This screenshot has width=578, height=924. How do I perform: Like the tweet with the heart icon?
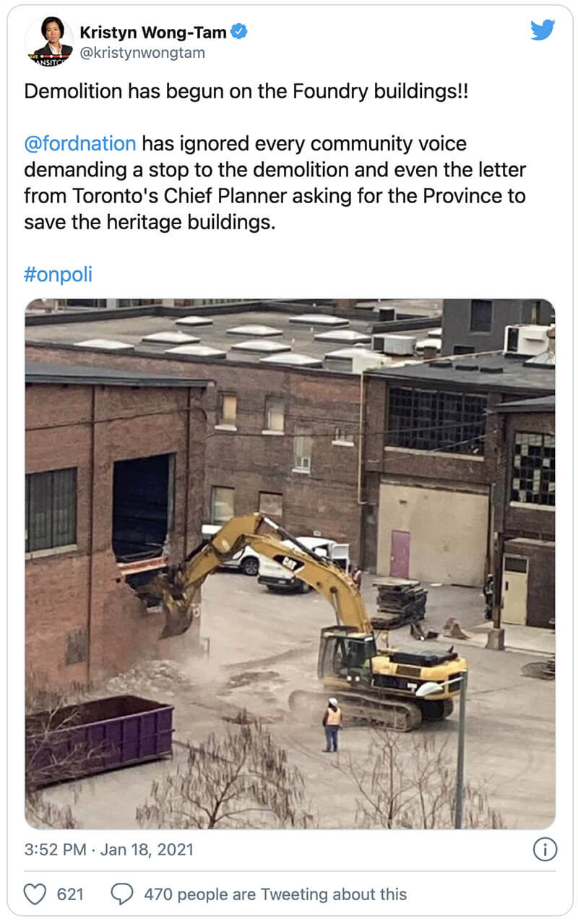35,894
